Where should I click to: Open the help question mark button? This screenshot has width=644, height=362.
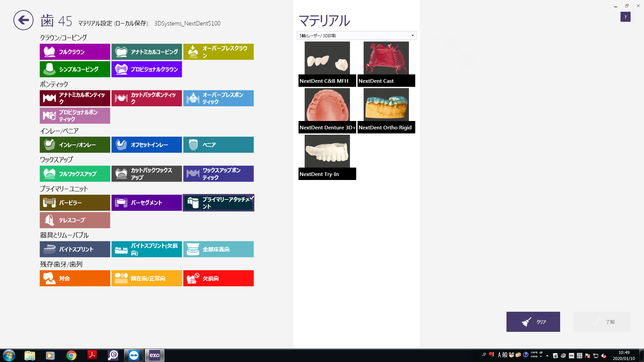[625, 17]
